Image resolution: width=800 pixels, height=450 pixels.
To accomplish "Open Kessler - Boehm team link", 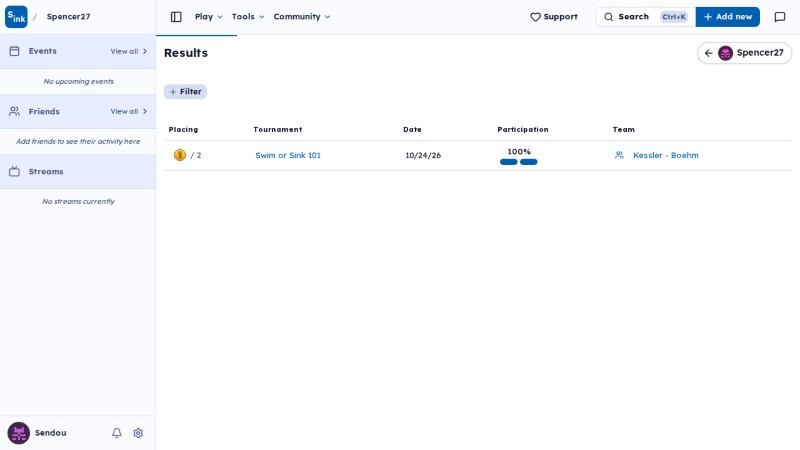I will coord(665,155).
